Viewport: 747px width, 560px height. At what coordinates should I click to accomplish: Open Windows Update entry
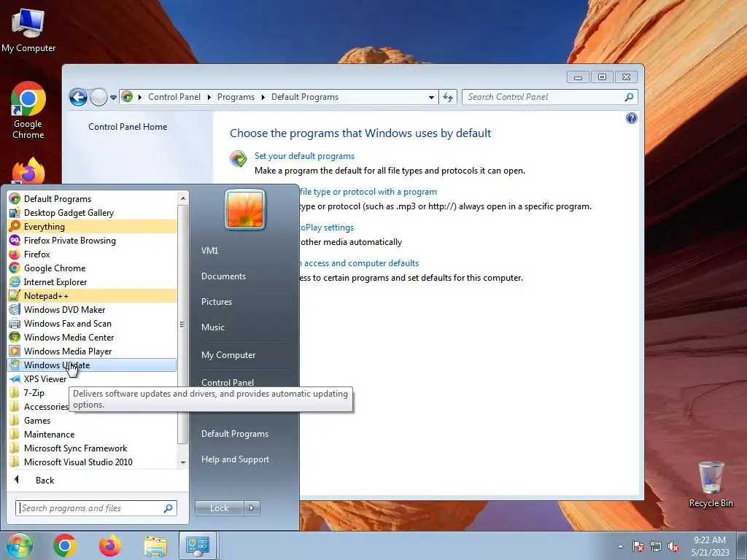[91, 365]
